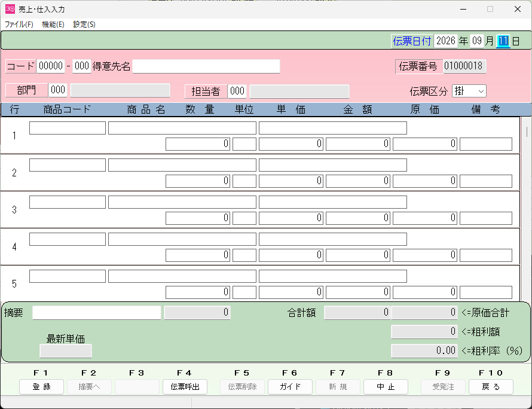Screen dimensions: 532x409
Task: Click the 登録 button under F1
Action: coord(41,387)
